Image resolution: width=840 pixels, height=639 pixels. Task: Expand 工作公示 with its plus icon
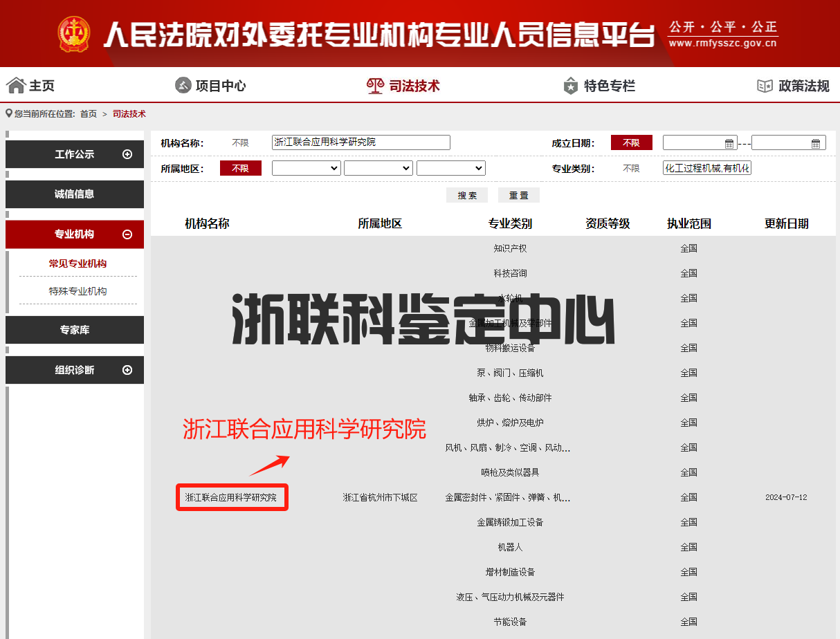tap(127, 154)
